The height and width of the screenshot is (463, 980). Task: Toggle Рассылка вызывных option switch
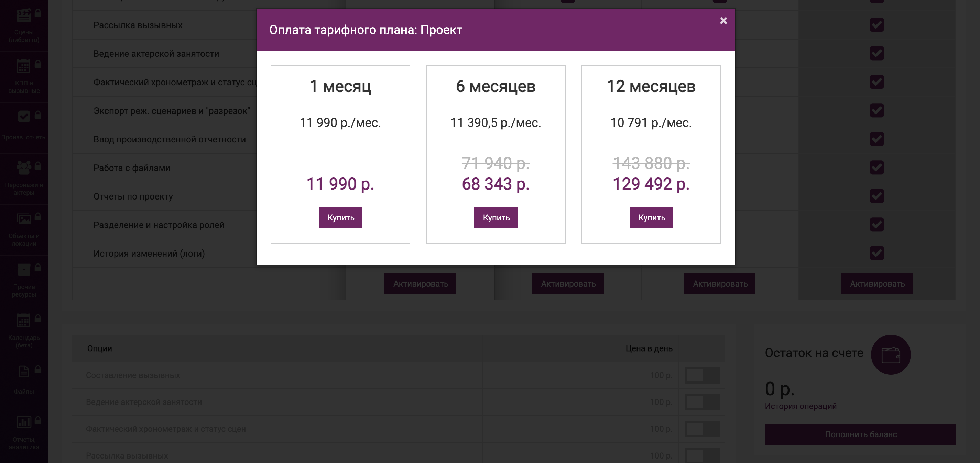(x=702, y=455)
